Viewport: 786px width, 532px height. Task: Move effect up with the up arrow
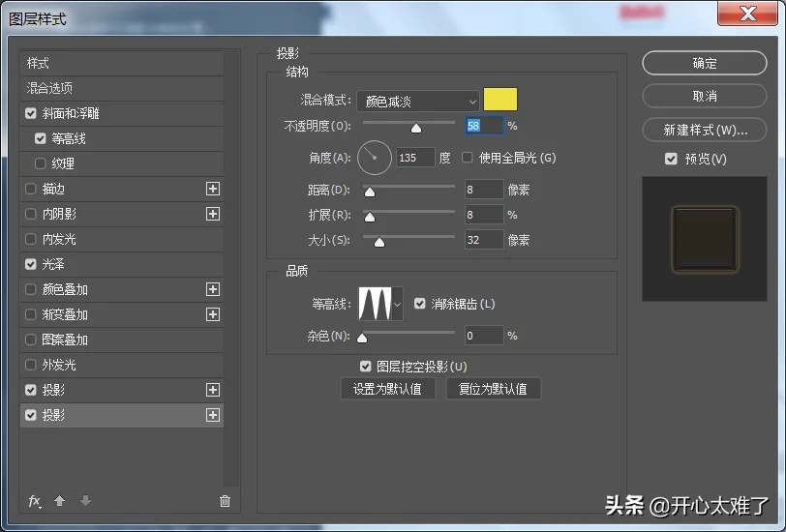point(60,500)
